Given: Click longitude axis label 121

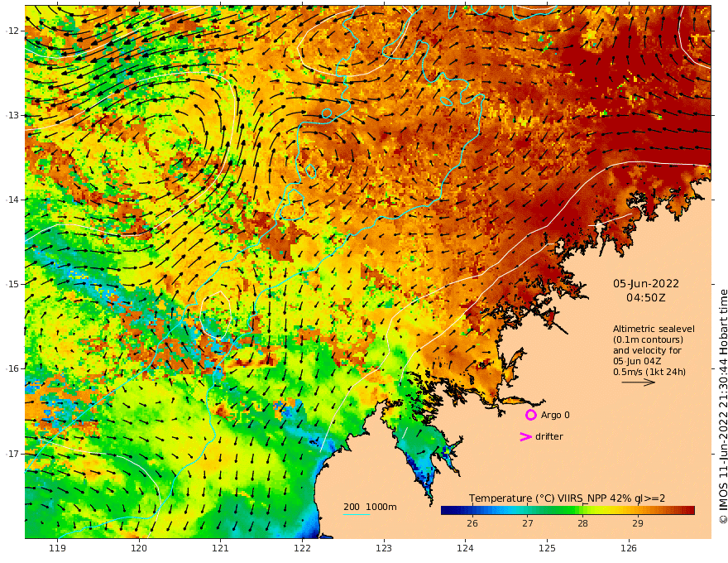Looking at the screenshot, I should point(221,548).
